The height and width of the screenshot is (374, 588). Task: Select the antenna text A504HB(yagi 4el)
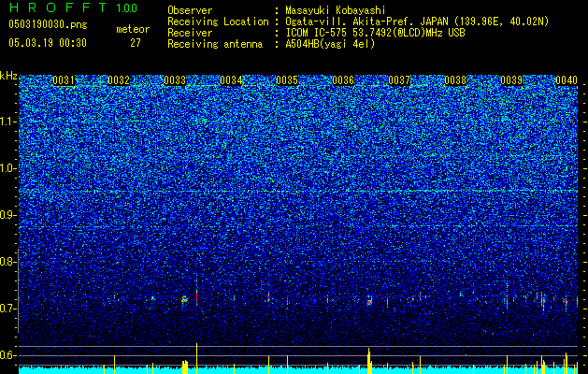(x=330, y=44)
